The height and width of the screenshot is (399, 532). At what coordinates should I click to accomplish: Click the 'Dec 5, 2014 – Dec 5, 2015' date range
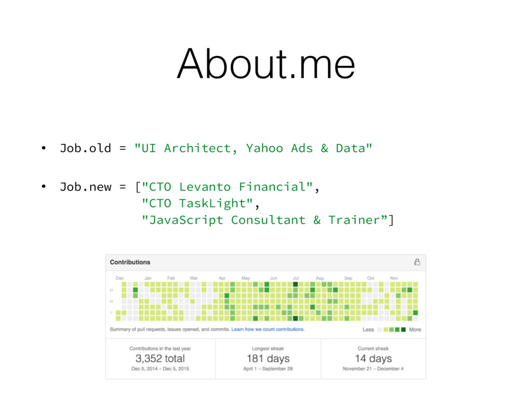160,369
